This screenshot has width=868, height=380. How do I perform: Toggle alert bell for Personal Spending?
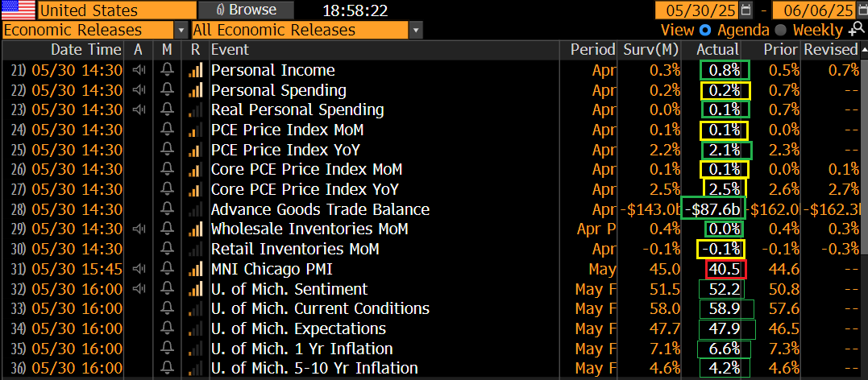(167, 90)
